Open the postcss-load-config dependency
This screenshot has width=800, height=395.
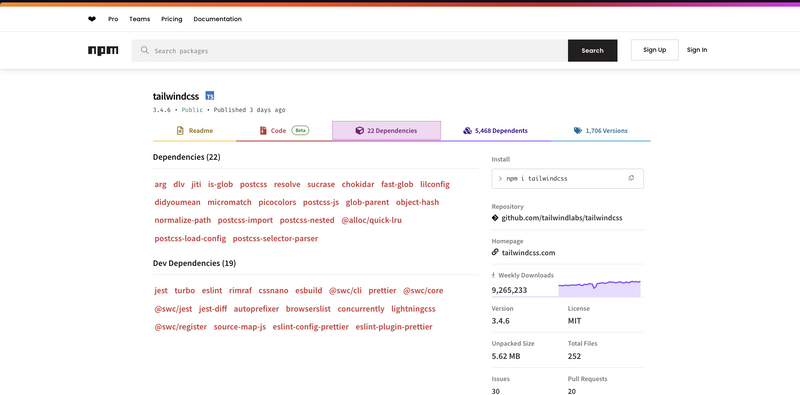tap(190, 238)
